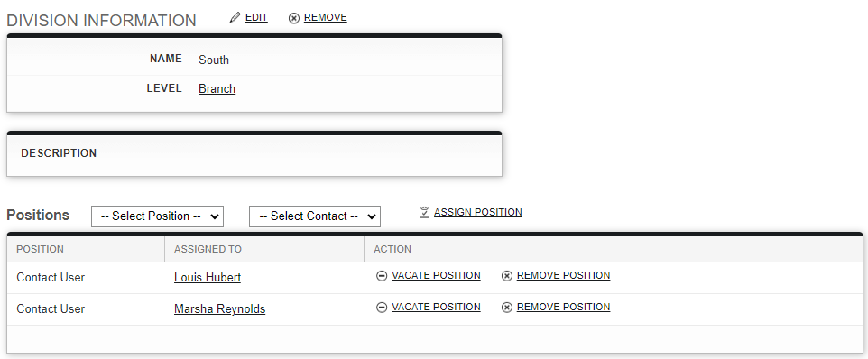Open the Select Contact dropdown

tap(315, 216)
